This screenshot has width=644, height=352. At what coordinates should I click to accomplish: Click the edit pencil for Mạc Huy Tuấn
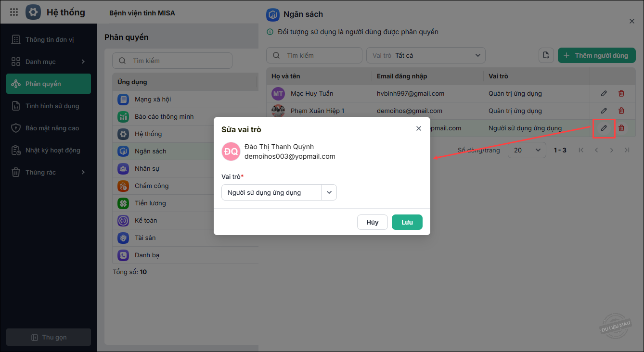pos(604,93)
